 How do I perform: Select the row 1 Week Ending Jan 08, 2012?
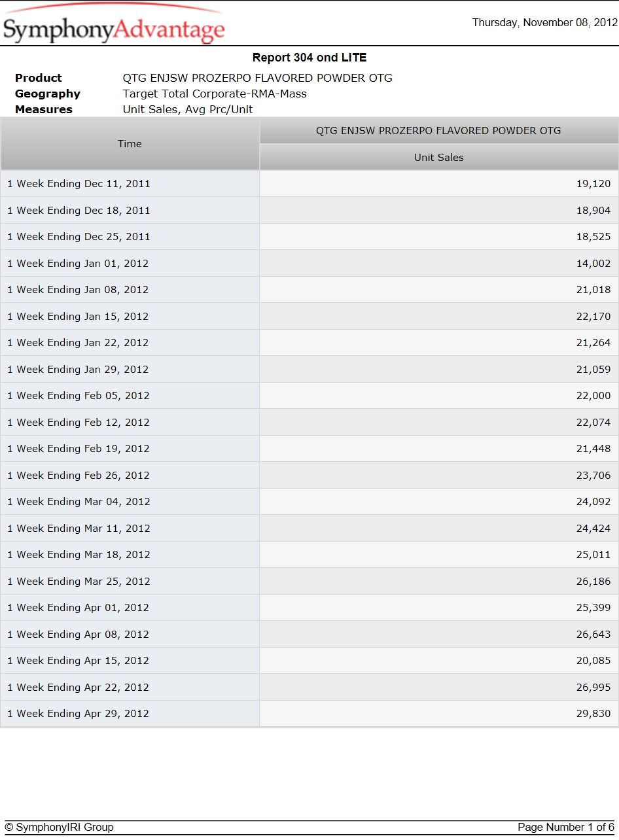(x=309, y=290)
